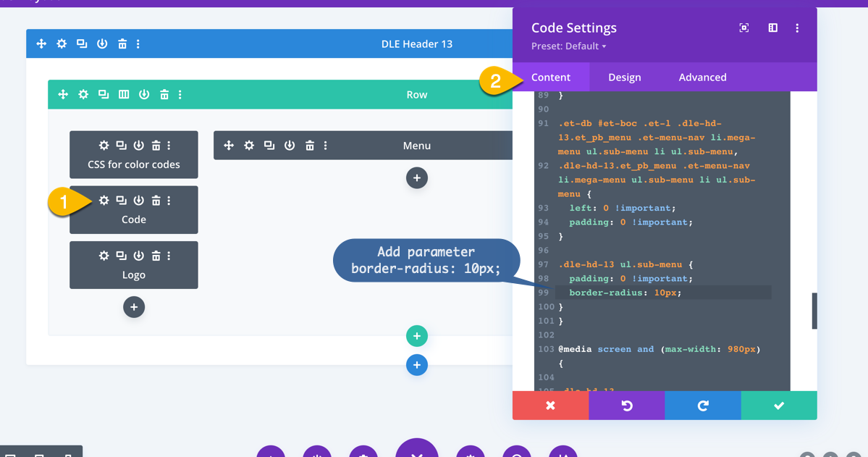Screen dimensions: 868x457
Task: Duplicate the Code module
Action: coord(121,201)
